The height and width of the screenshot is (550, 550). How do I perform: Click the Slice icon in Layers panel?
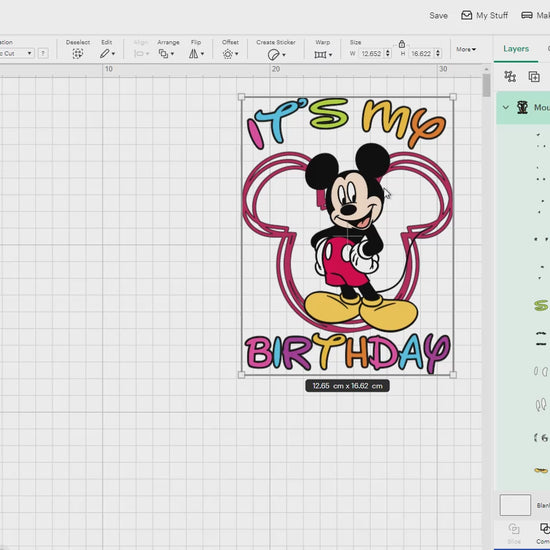(514, 529)
